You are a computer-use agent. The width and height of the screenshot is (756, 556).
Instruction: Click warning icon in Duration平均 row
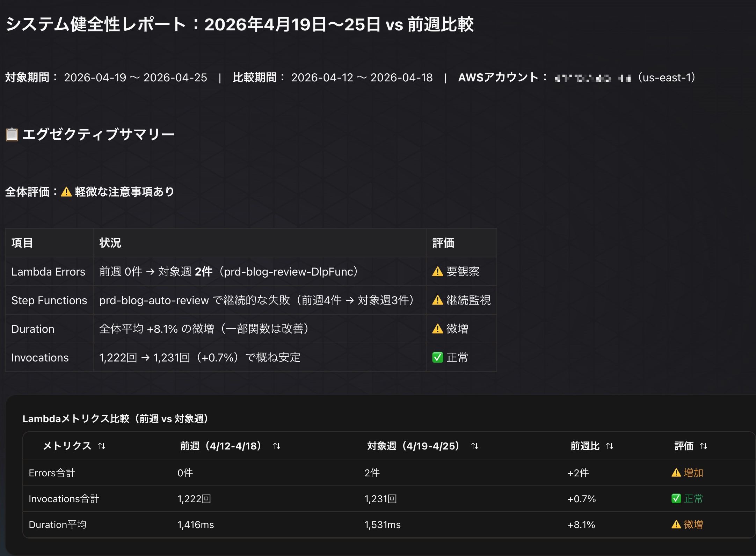point(676,524)
